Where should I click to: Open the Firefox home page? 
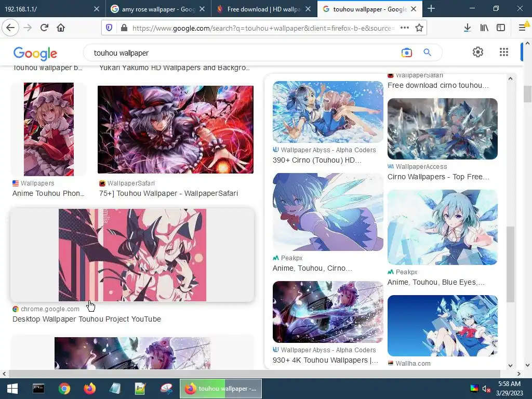61,28
